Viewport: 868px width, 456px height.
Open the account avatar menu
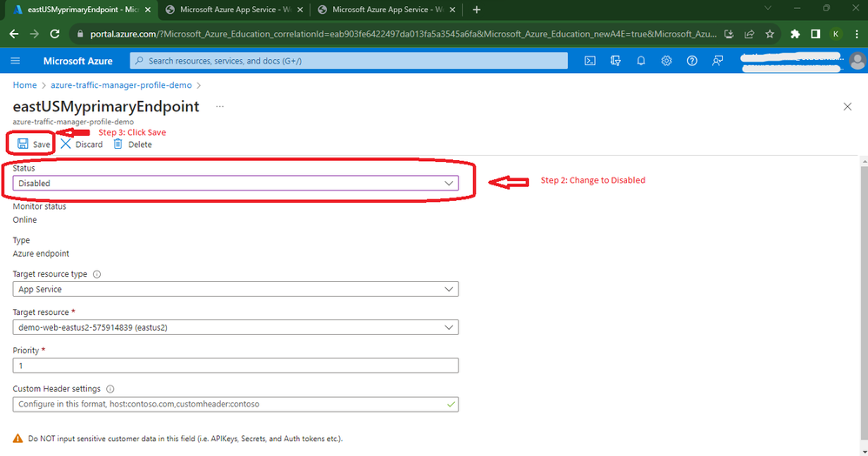pyautogui.click(x=858, y=61)
